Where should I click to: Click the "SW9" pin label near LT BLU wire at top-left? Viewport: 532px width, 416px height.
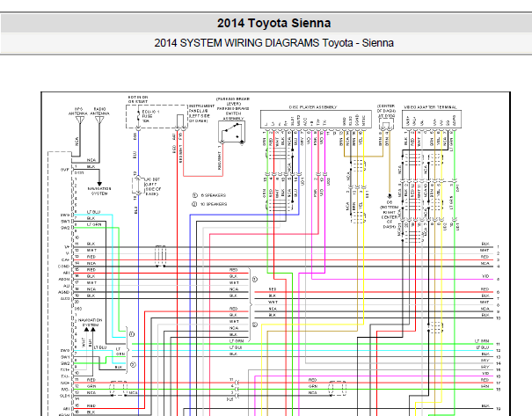(x=65, y=215)
